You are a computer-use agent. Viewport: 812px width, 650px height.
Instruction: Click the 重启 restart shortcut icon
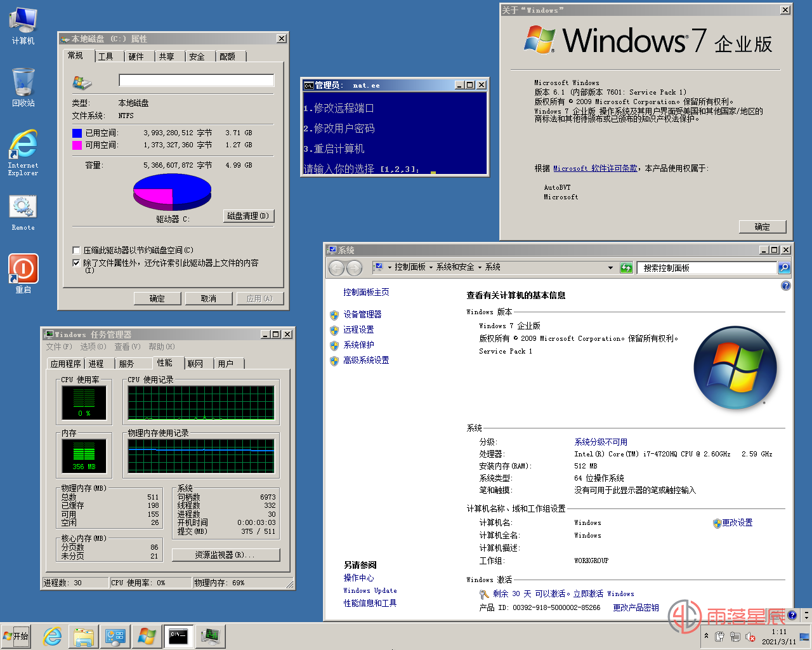[23, 274]
